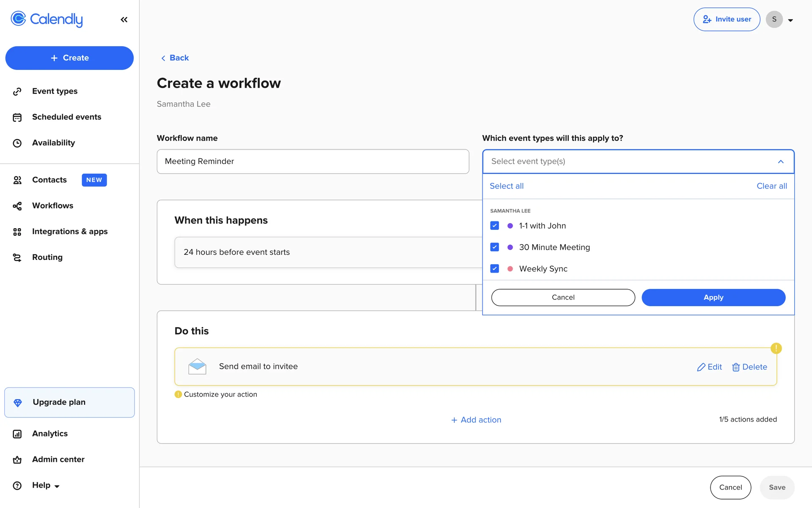This screenshot has height=508, width=812.
Task: Open the account avatar dropdown arrow
Action: click(790, 20)
